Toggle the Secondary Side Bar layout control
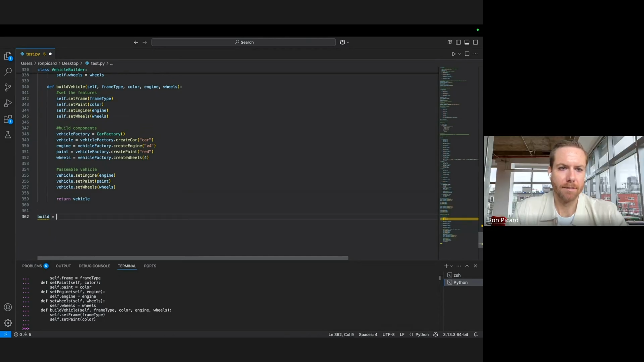This screenshot has width=644, height=362. point(475,42)
